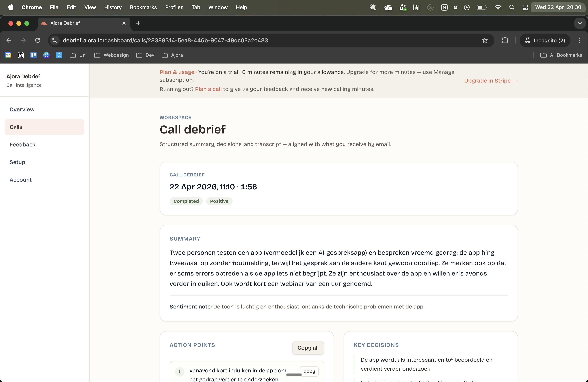Click the browser forward arrow
This screenshot has height=382, width=588.
(23, 40)
